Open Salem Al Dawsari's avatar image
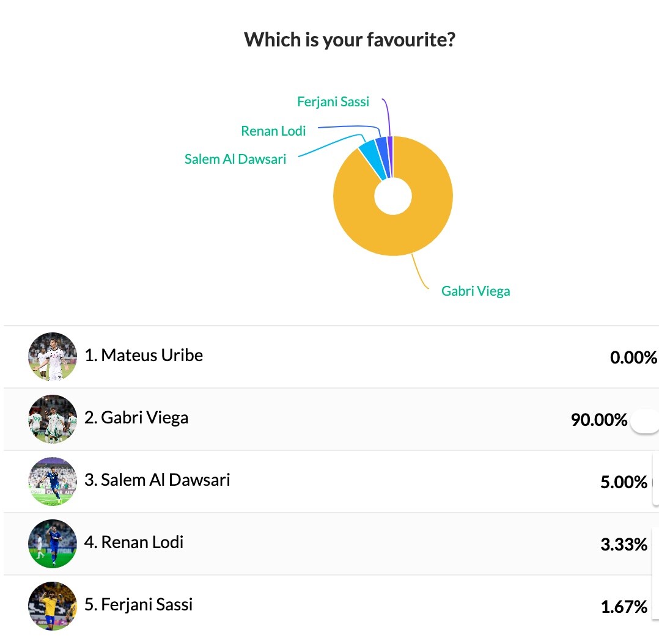 [x=53, y=481]
